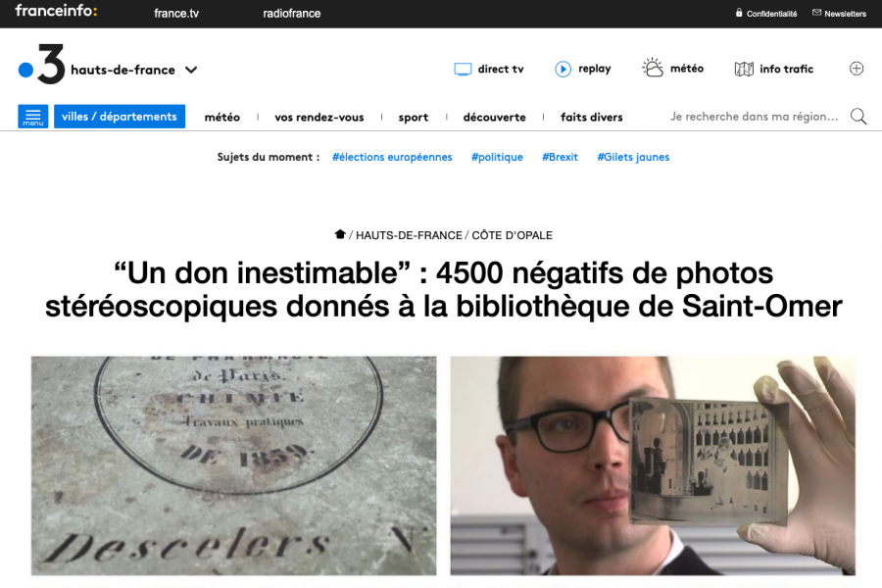Follow the #élections européennes topic link
Viewport: 882px width, 588px height.
392,157
